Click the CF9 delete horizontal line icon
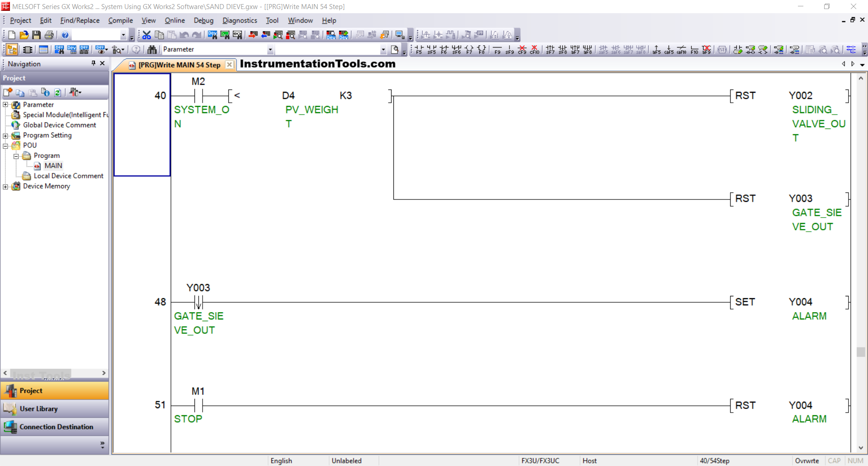This screenshot has height=466, width=868. [x=522, y=49]
